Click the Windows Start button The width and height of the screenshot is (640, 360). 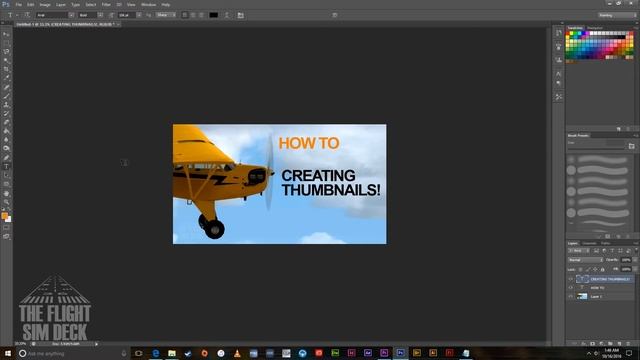point(7,353)
